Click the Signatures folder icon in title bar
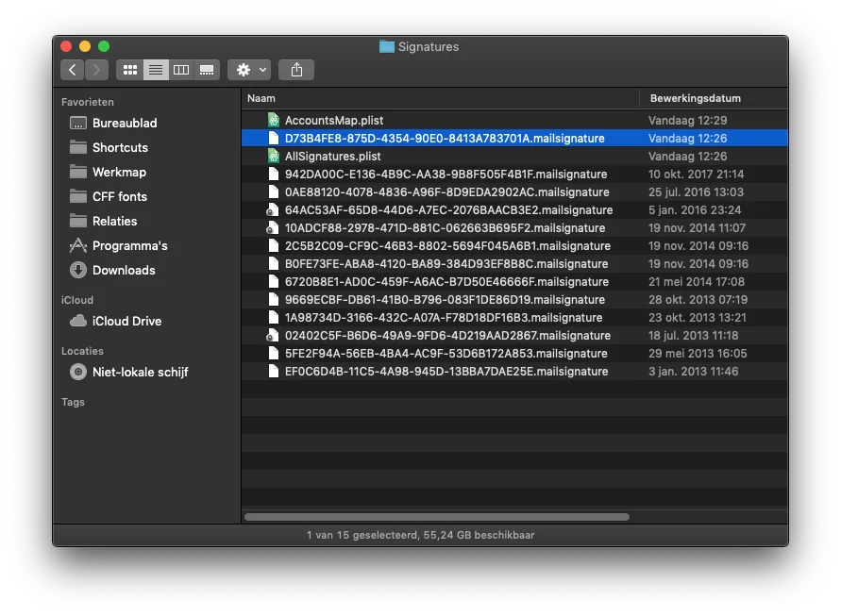 386,46
